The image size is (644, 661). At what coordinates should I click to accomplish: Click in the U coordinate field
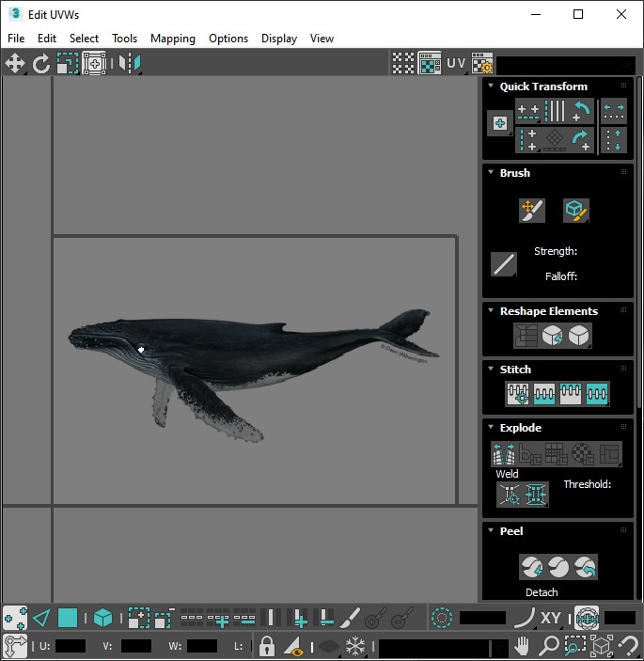coord(71,645)
